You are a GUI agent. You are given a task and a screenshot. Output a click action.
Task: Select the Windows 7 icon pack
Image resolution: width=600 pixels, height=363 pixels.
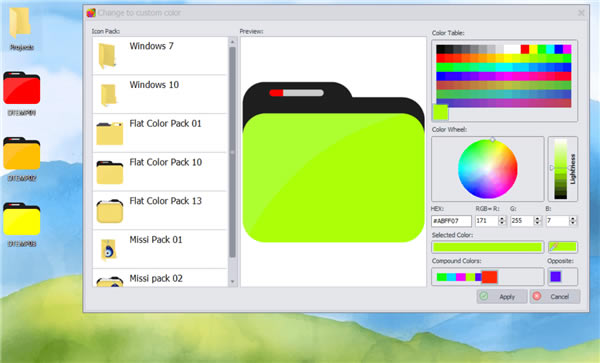[160, 56]
